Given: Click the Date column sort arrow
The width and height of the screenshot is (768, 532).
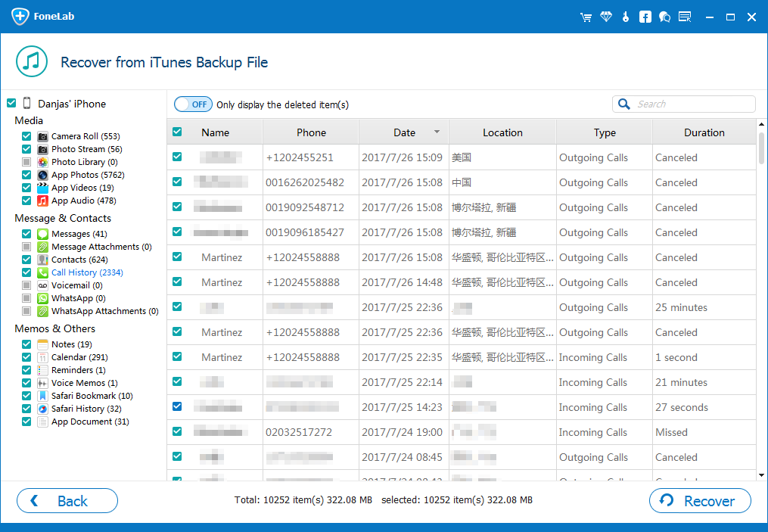Looking at the screenshot, I should click(x=437, y=132).
